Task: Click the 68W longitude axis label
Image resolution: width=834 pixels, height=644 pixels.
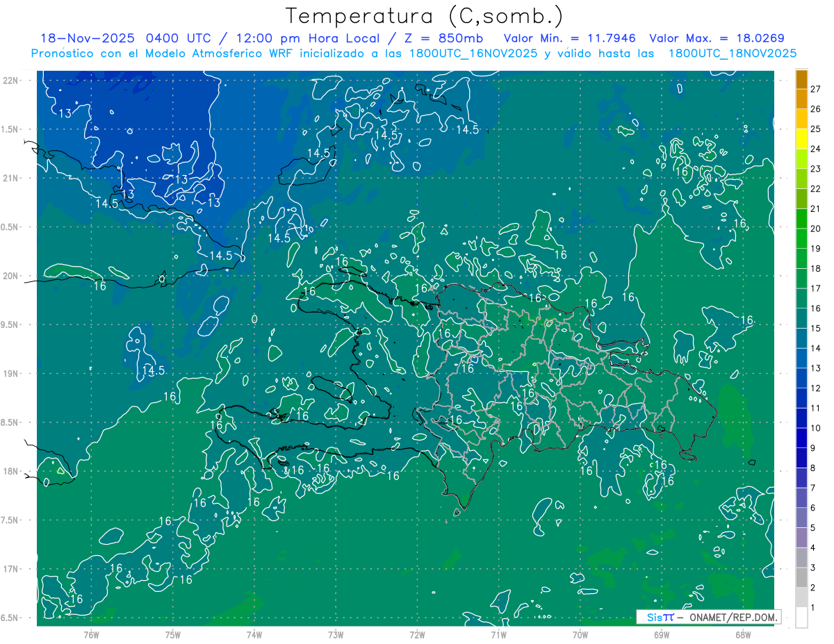Action: (x=743, y=634)
